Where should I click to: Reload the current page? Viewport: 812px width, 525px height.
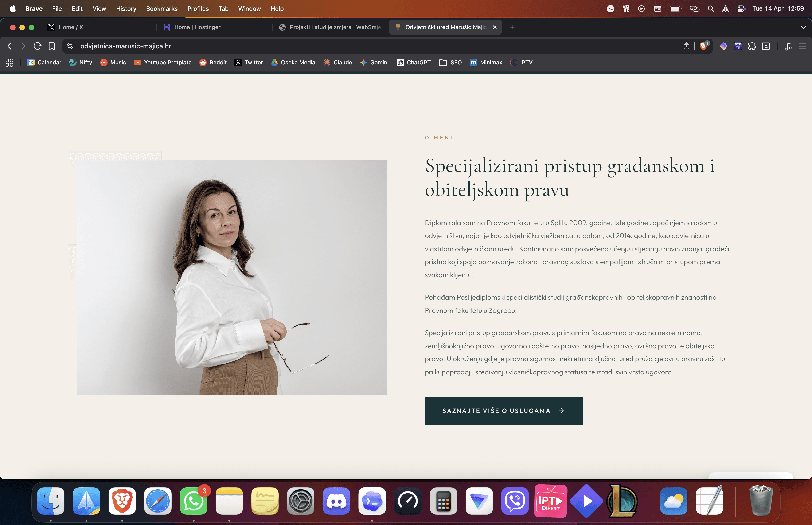[38, 46]
